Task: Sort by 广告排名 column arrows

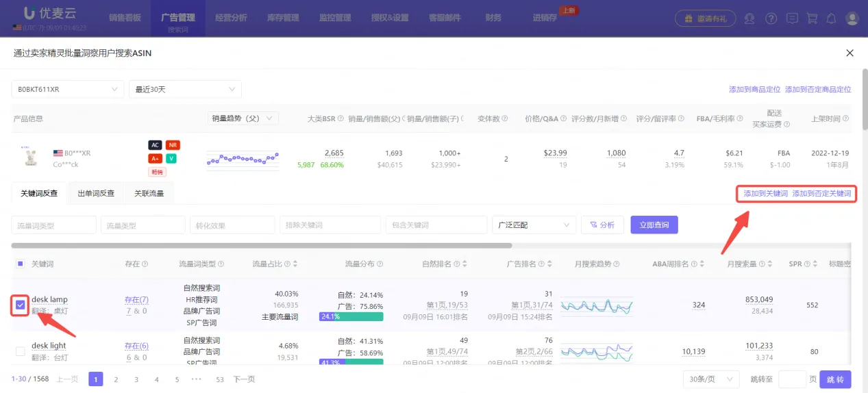Action: pos(550,264)
